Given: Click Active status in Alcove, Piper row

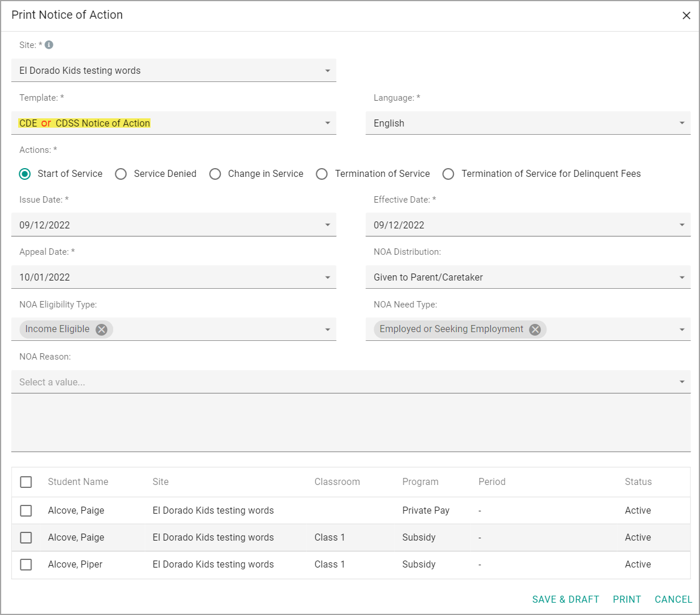Looking at the screenshot, I should pos(638,565).
